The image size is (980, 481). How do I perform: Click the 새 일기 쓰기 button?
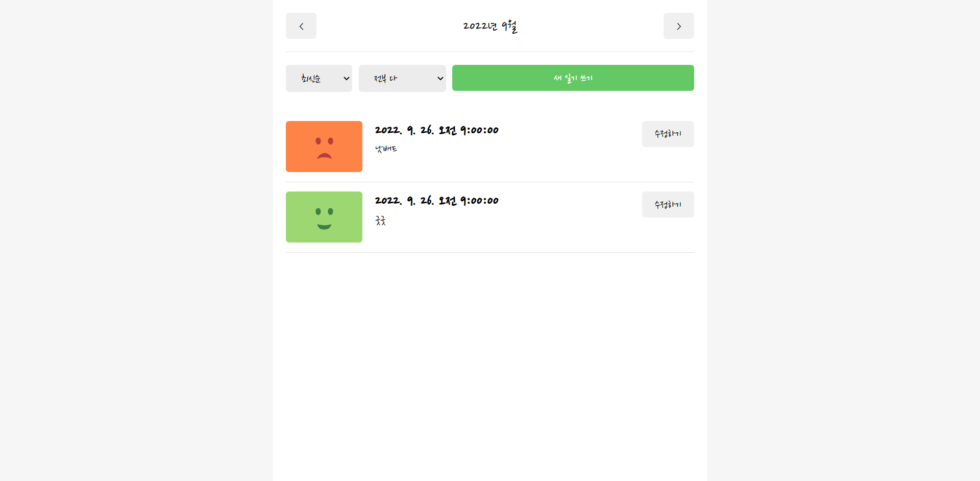coord(573,78)
